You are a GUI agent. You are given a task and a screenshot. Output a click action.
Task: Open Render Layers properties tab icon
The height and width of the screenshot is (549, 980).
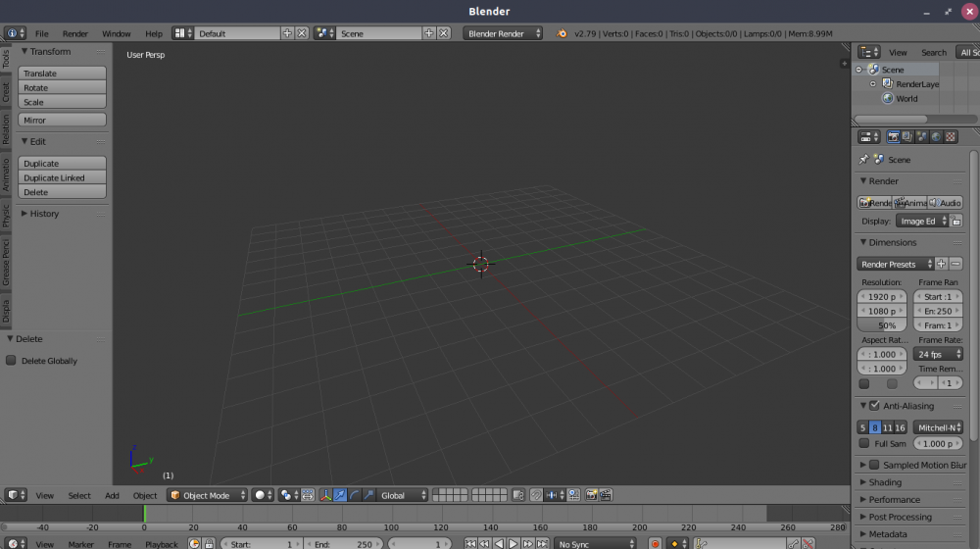tap(907, 137)
